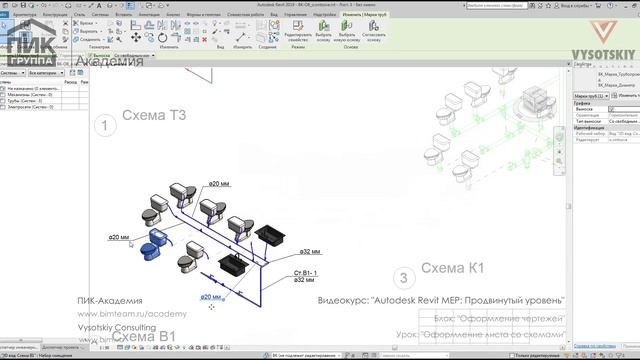
Task: Open the Справка по свойствам link
Action: point(594,346)
